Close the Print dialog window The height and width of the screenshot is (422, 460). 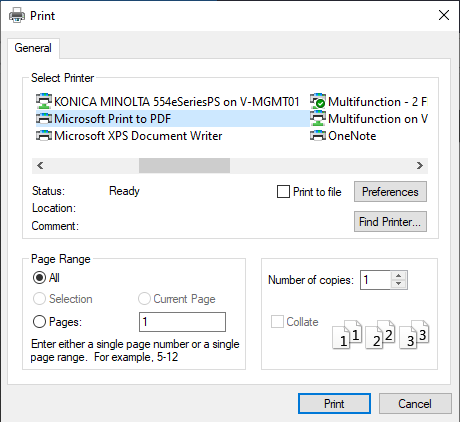[x=444, y=15]
